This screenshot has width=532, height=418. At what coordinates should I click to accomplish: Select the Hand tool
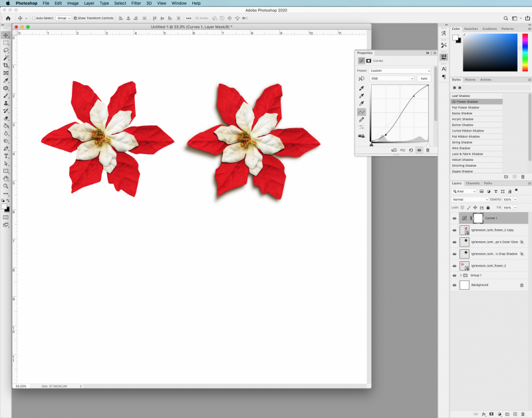(6, 179)
